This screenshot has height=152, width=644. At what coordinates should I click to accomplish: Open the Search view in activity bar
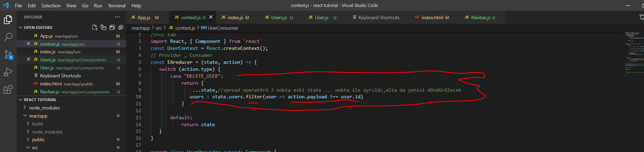point(8,37)
